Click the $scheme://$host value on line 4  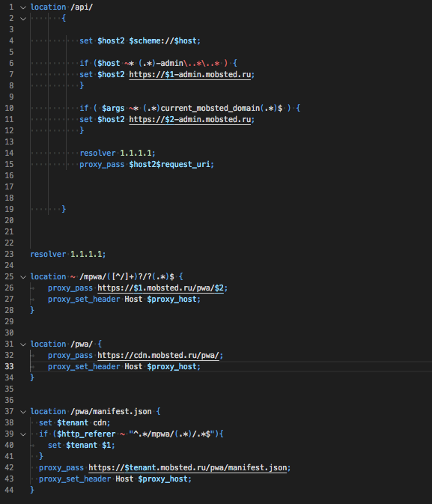(x=162, y=41)
